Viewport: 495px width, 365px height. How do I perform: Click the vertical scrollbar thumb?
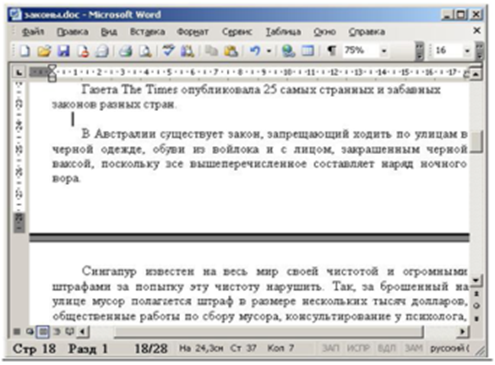pos(476,142)
